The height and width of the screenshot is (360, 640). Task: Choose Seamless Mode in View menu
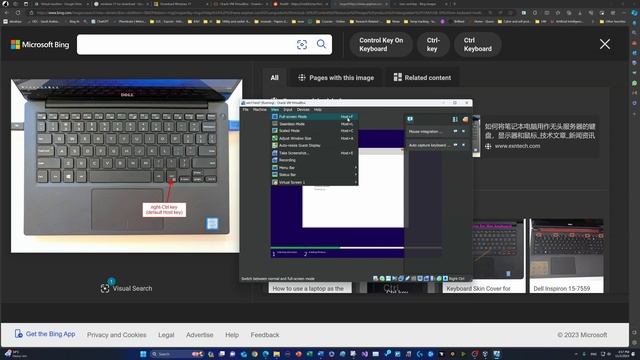coord(314,124)
